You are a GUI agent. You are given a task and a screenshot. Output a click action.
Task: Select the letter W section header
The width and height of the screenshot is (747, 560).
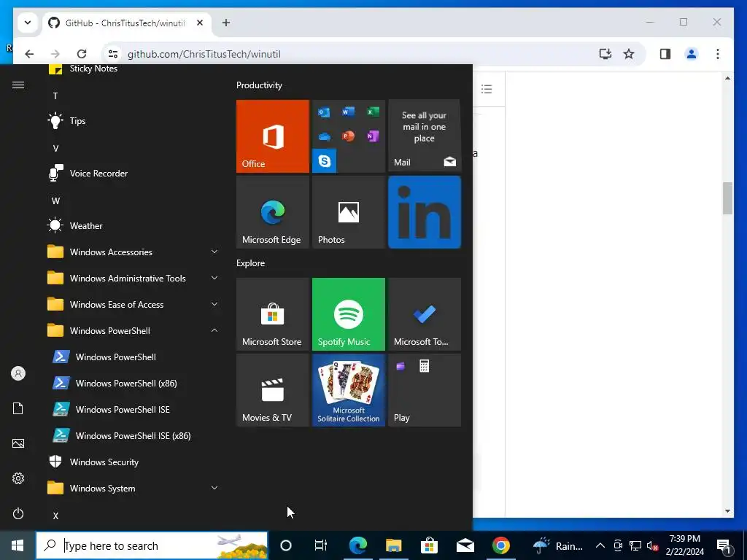55,201
